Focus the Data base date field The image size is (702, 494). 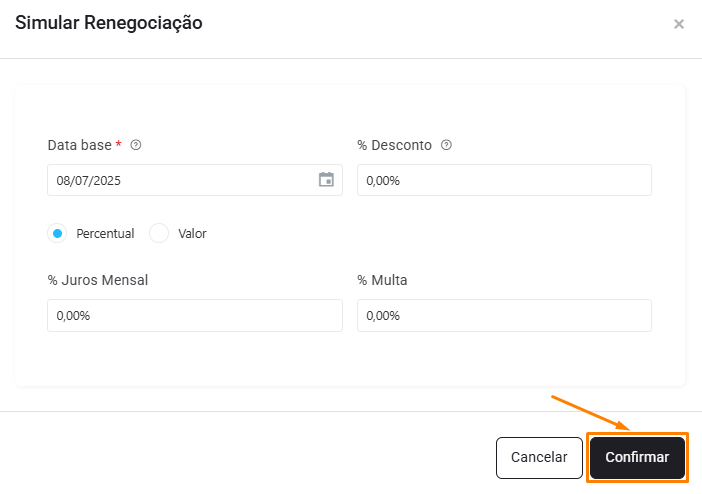pos(195,180)
